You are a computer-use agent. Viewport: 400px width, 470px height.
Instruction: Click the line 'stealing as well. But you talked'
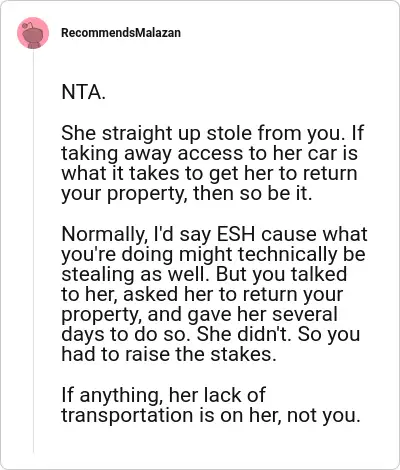[204, 274]
